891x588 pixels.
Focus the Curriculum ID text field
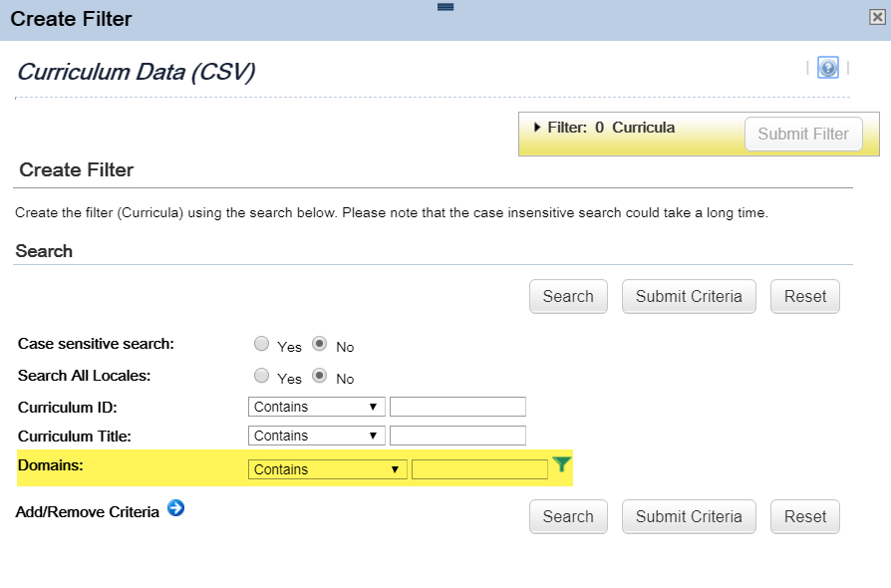coord(457,407)
